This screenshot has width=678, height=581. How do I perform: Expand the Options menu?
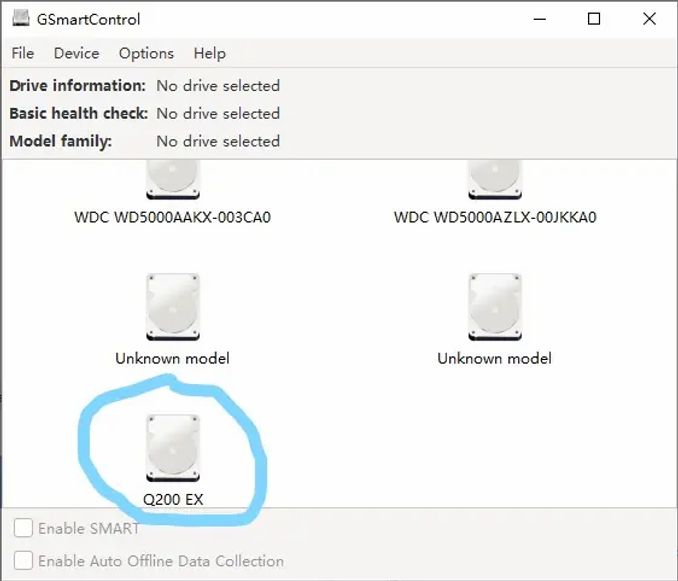(x=146, y=53)
